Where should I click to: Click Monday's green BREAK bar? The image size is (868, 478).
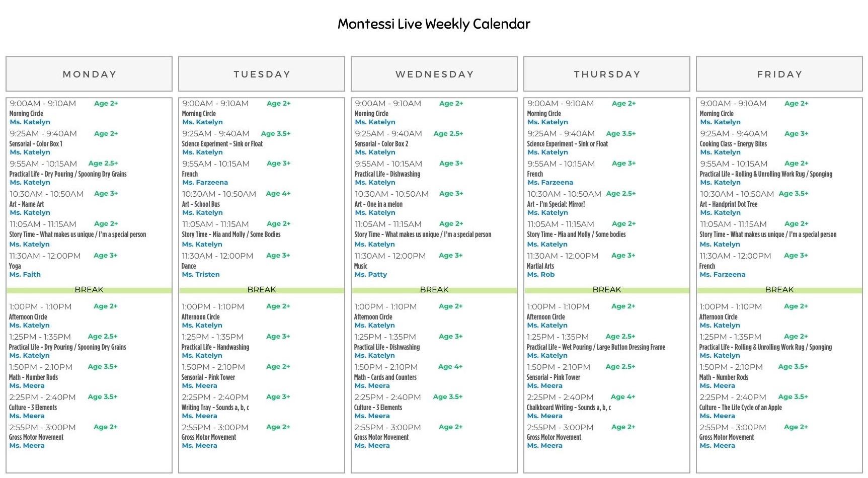click(89, 290)
